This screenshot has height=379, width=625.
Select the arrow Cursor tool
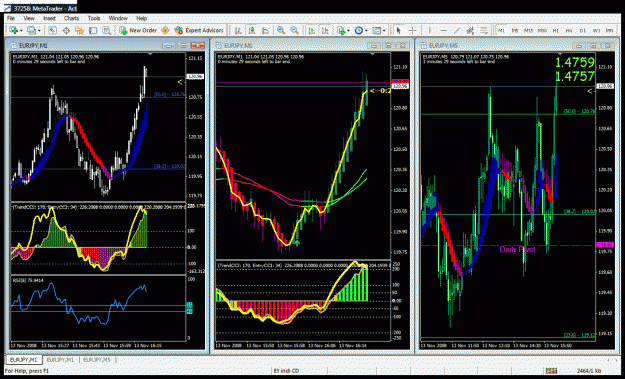point(399,30)
